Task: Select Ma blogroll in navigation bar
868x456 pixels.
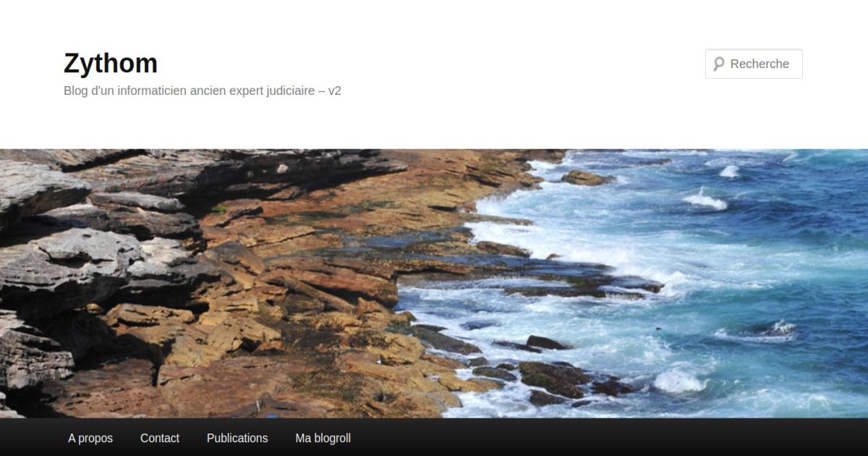Action: pyautogui.click(x=323, y=438)
